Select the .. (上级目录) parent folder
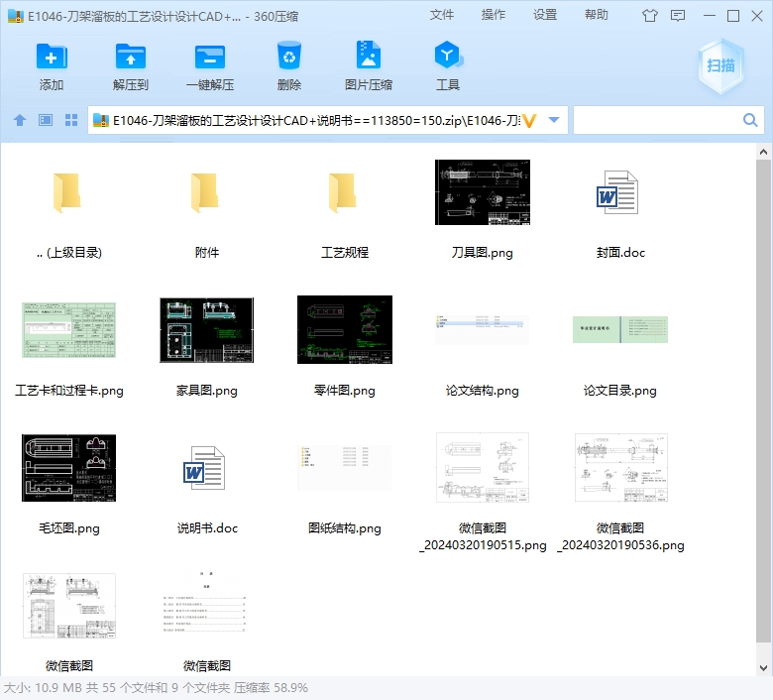Image resolution: width=773 pixels, height=700 pixels. point(67,192)
